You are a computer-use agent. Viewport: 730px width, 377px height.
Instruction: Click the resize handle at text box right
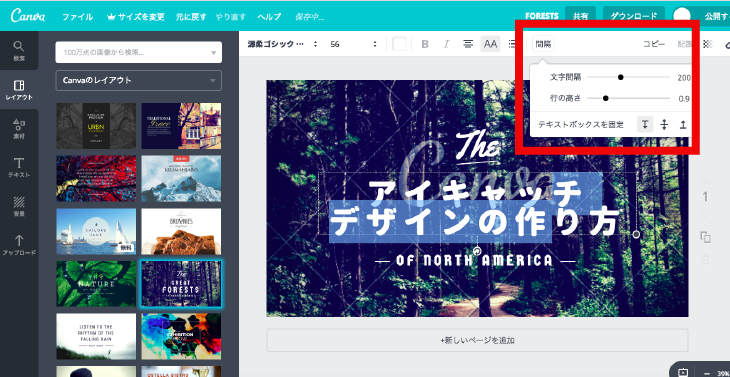tap(636, 234)
